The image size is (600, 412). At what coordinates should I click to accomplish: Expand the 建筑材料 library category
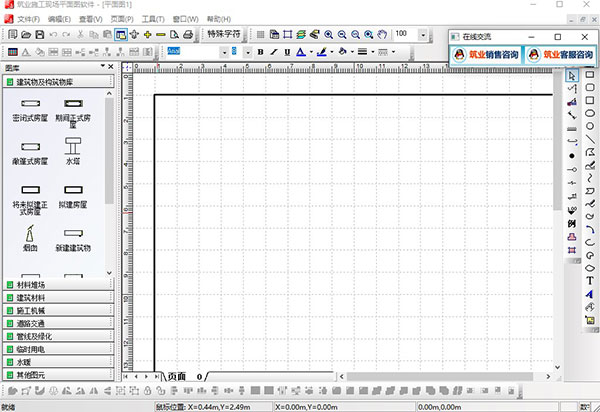(58, 298)
